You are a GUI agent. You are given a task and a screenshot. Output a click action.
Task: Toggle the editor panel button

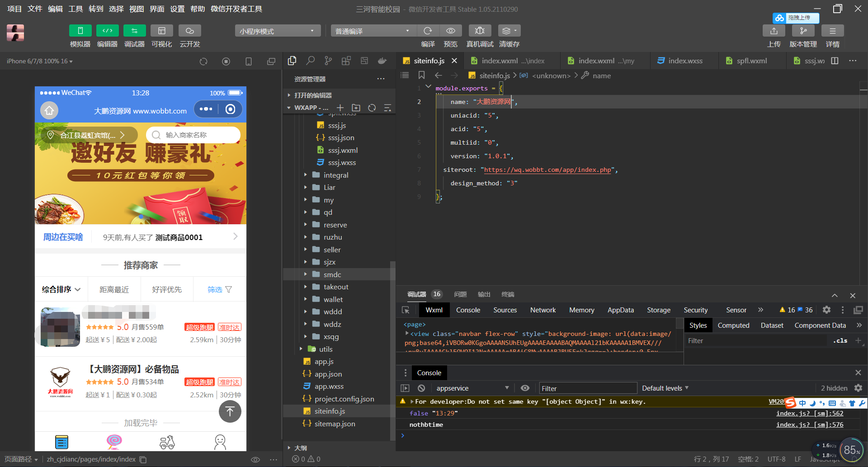pyautogui.click(x=107, y=31)
